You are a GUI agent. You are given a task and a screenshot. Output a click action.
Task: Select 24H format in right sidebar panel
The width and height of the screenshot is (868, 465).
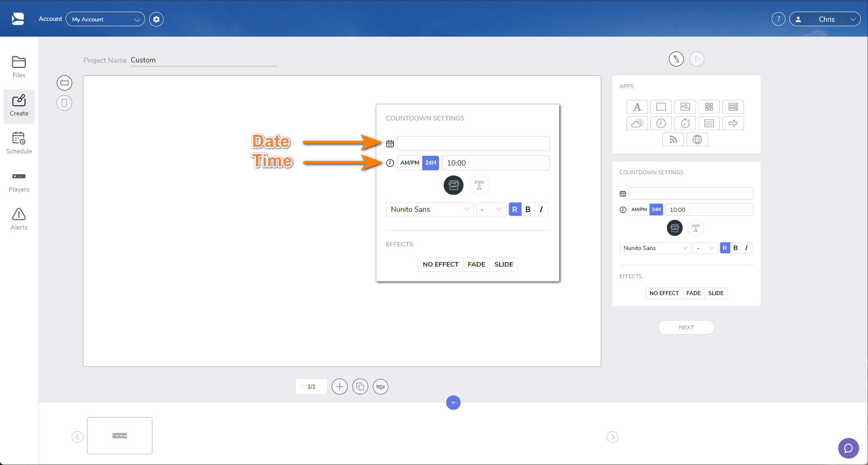point(656,210)
